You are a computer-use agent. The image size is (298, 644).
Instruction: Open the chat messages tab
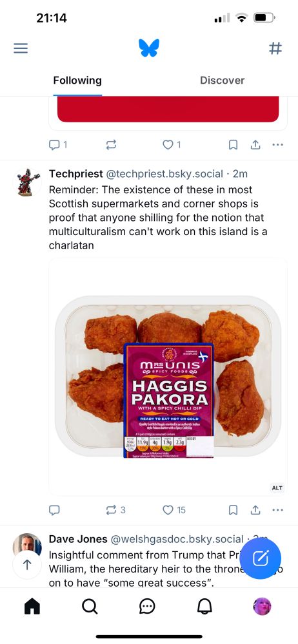tap(147, 606)
